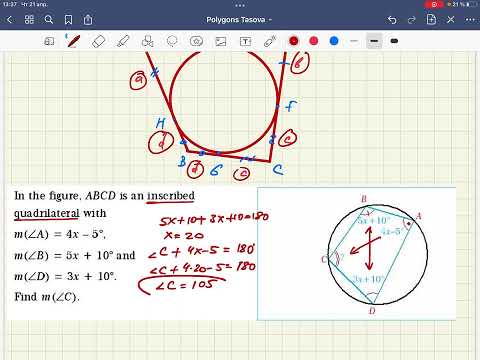Tap handwritten equation '5x+10+3x+10=180'
Viewport: 480px width, 360px height.
(x=214, y=219)
